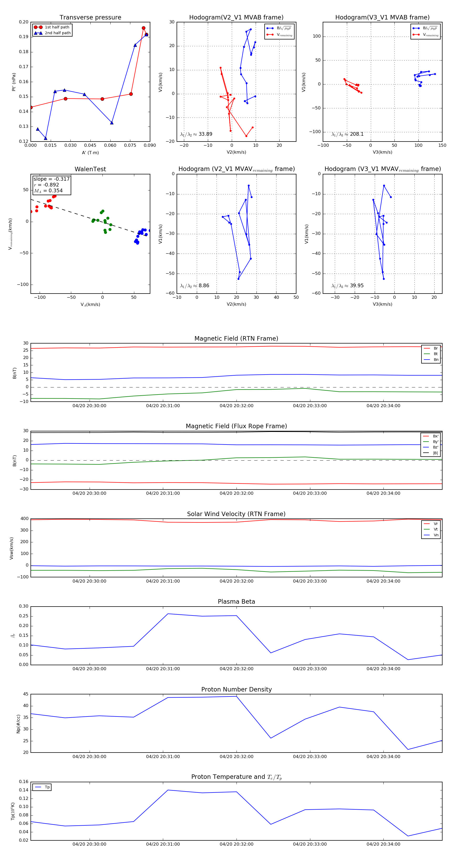Select the 'Vr' legend entry
This screenshot has height=868, width=473.
[431, 524]
